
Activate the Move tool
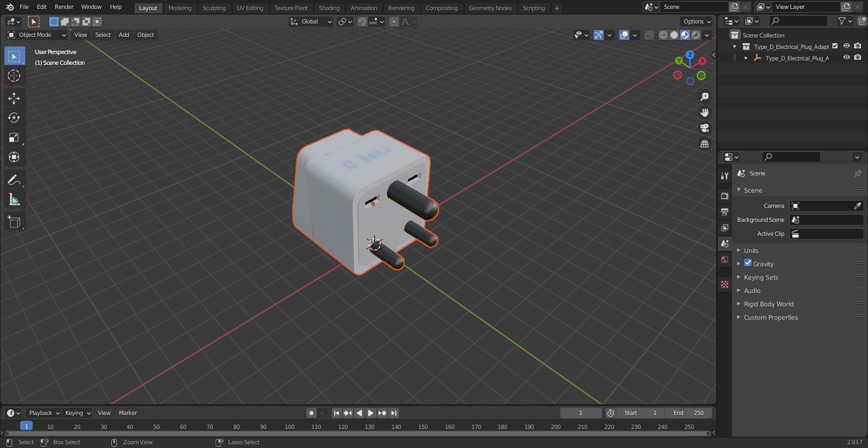click(x=14, y=98)
